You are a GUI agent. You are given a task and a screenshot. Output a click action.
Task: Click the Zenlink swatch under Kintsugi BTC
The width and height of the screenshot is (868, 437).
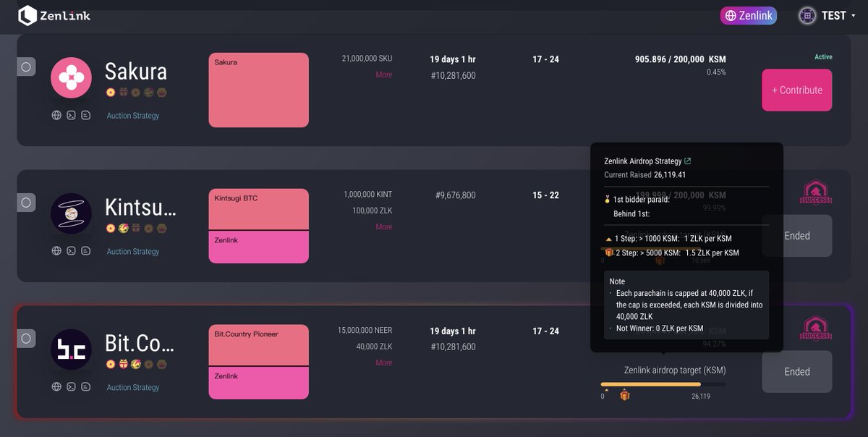pyautogui.click(x=259, y=247)
